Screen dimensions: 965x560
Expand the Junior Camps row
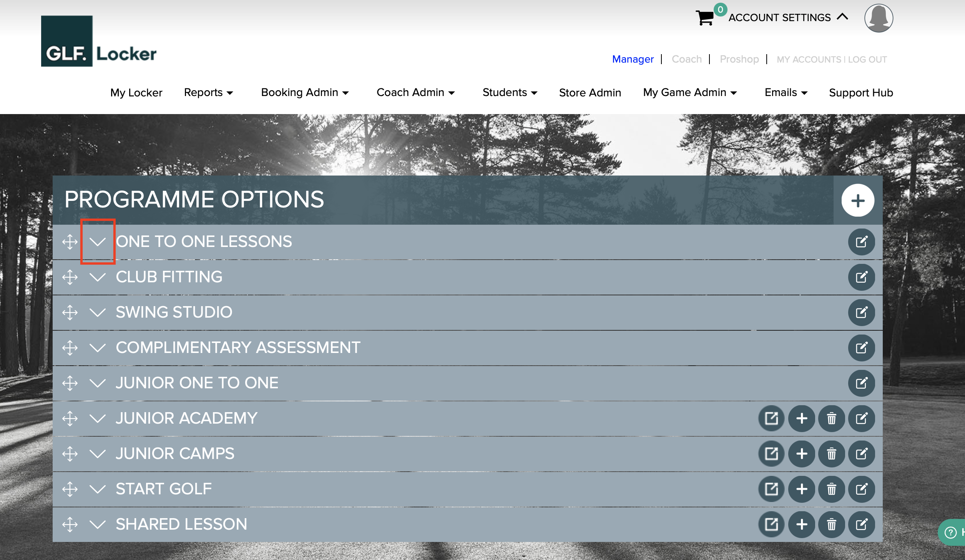click(98, 454)
